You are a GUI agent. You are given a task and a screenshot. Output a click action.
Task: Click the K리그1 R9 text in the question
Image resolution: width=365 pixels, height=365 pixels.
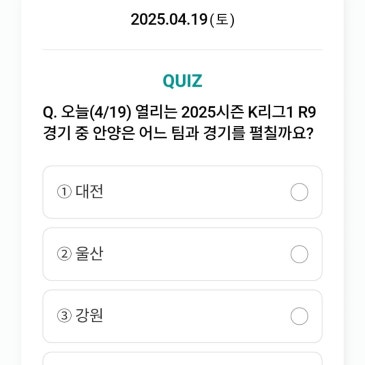pyautogui.click(x=282, y=113)
